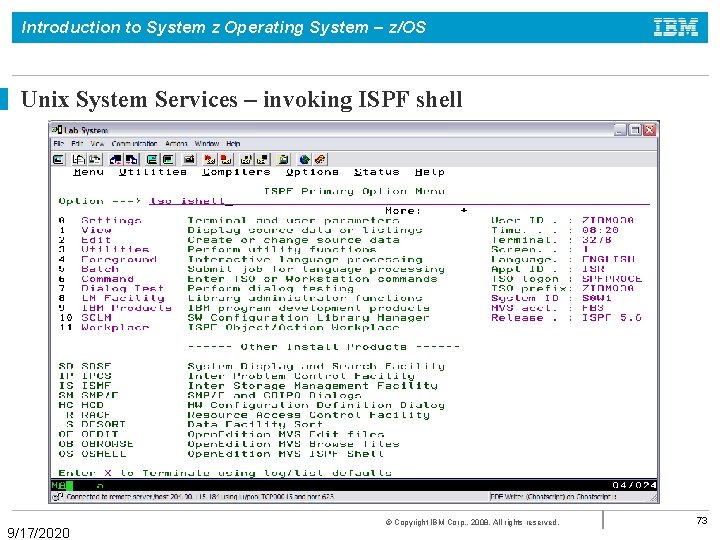The height and width of the screenshot is (540, 720).
Task: Select ISPF Help action bar item
Action: (x=430, y=172)
